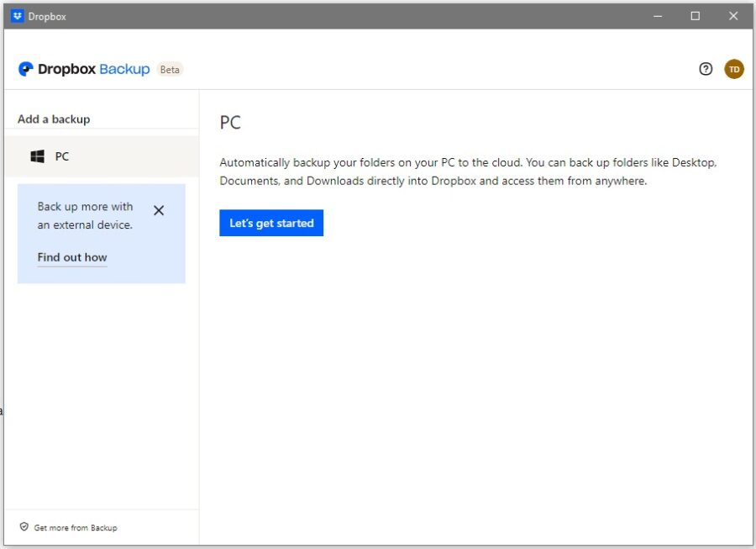This screenshot has height=549, width=756.
Task: Click the PC heading in main pane
Action: click(230, 123)
